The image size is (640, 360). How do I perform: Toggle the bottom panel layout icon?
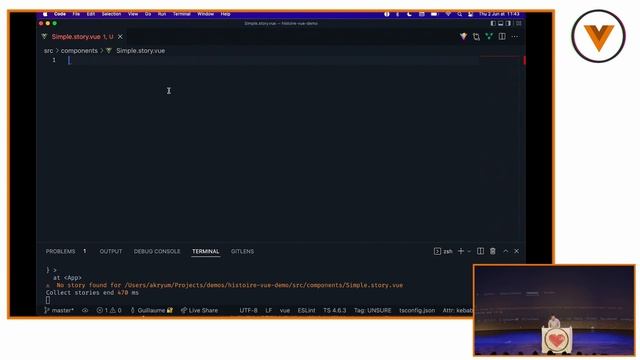pyautogui.click(x=500, y=23)
